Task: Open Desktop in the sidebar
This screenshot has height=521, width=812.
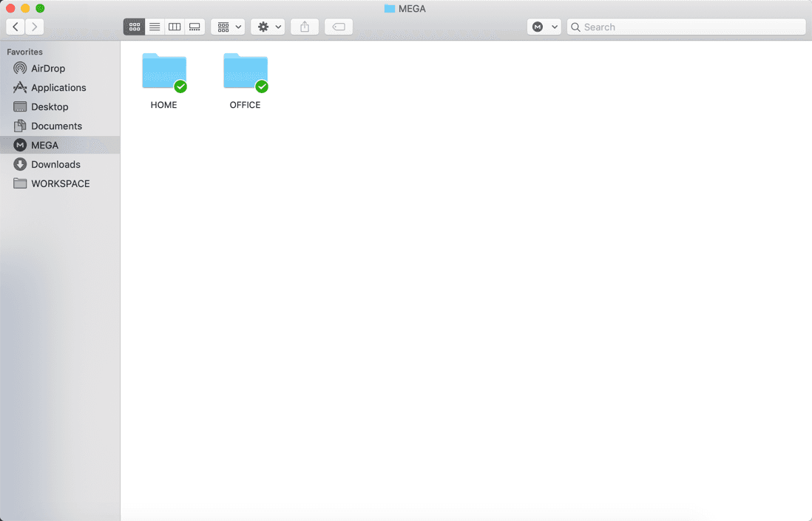Action: coord(60,106)
